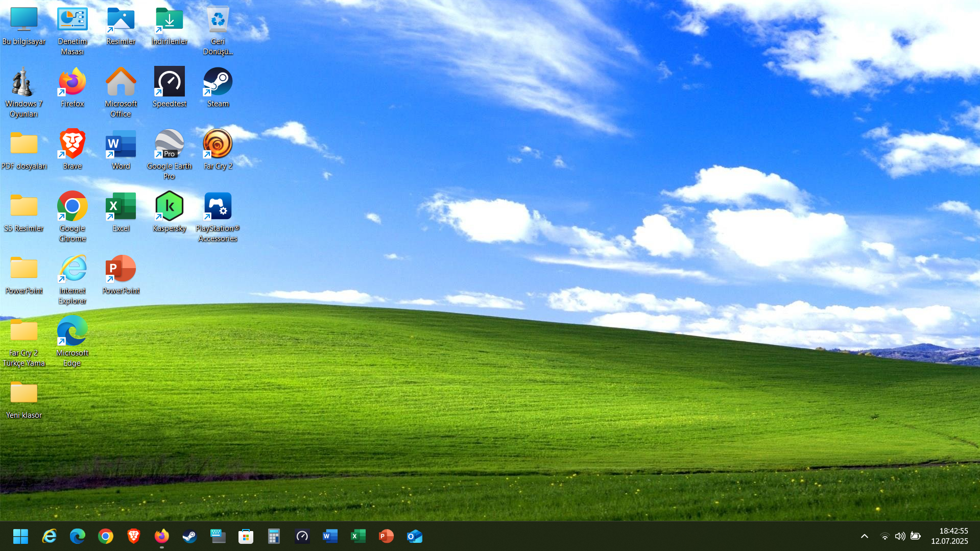This screenshot has height=551, width=980.
Task: Open the Bu bilgisayar desktop icon
Action: [x=24, y=27]
